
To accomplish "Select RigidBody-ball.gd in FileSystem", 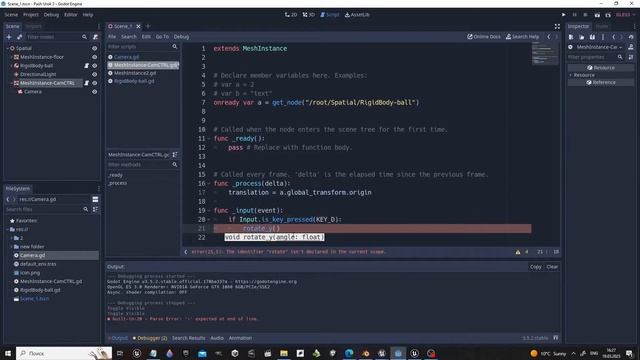I will click(40, 290).
